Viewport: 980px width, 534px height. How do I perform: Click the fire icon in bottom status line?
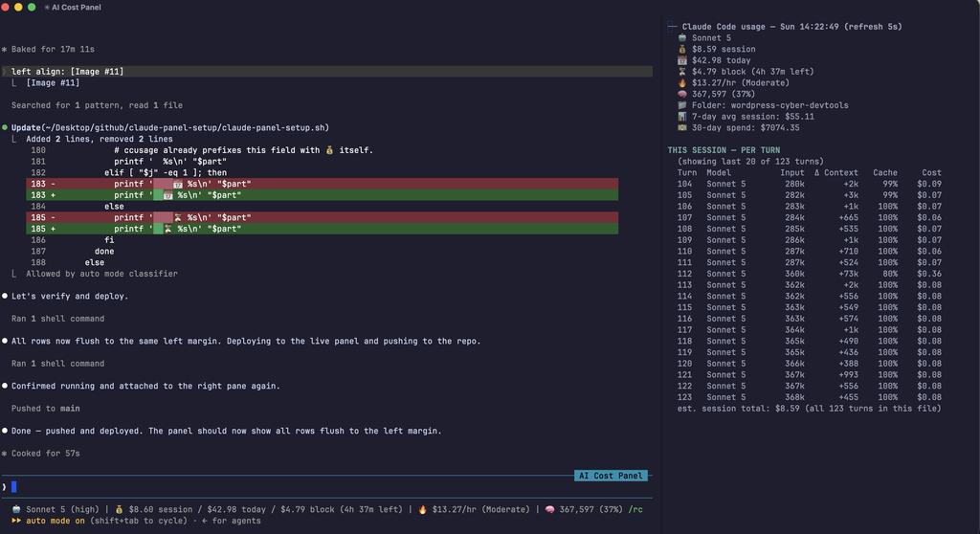(422, 509)
